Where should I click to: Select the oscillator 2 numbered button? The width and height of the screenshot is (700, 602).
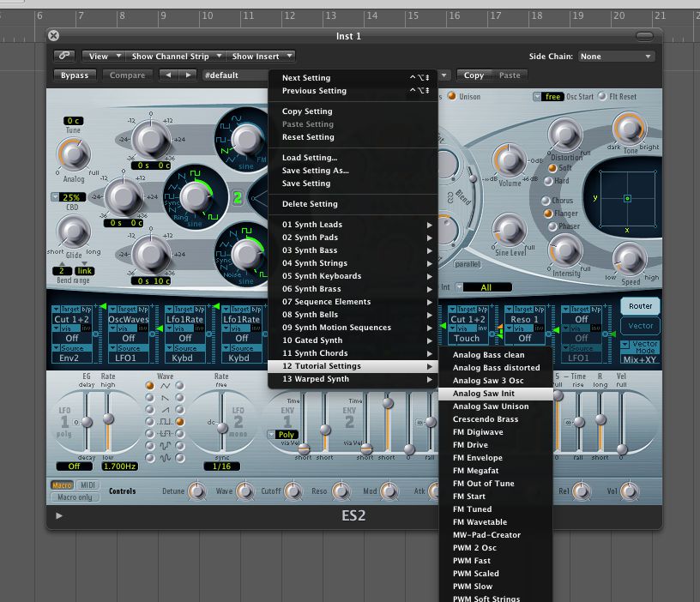point(237,197)
